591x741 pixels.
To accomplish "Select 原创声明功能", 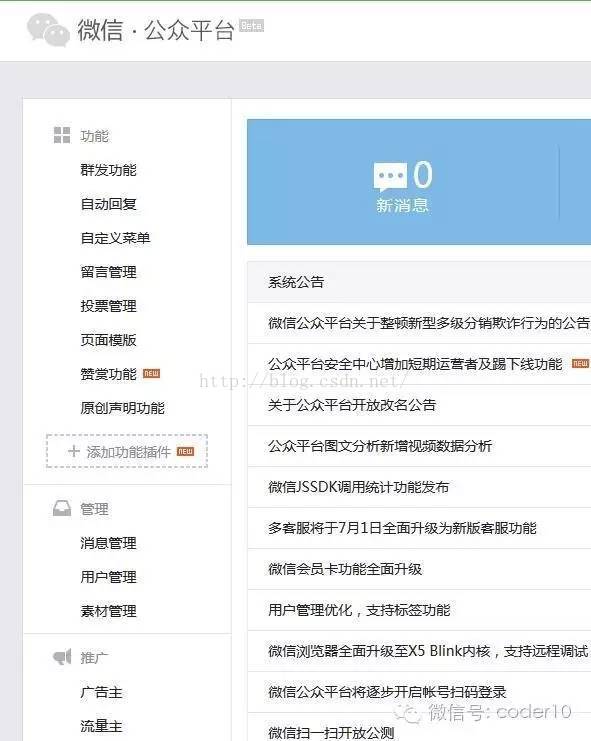I will click(x=122, y=408).
